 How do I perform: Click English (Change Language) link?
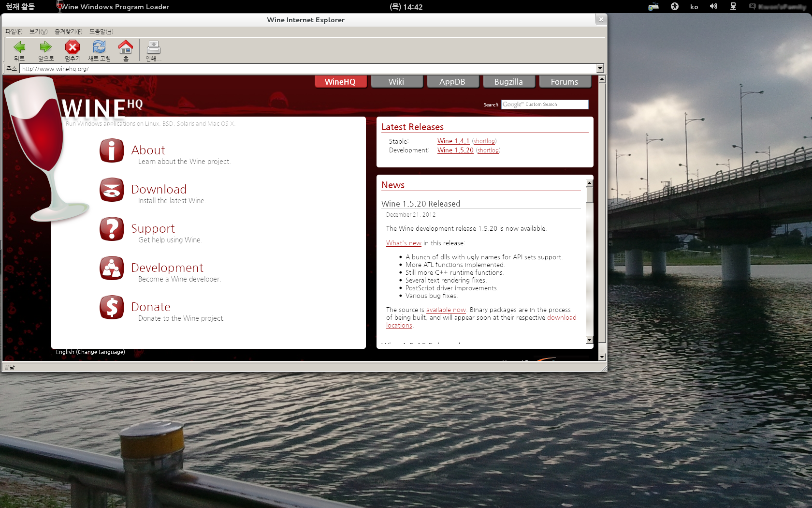[x=90, y=352]
